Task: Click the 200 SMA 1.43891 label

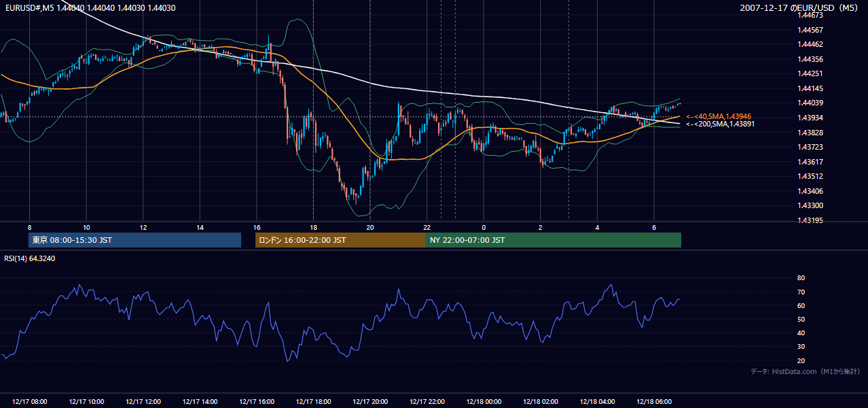Action: click(x=720, y=124)
